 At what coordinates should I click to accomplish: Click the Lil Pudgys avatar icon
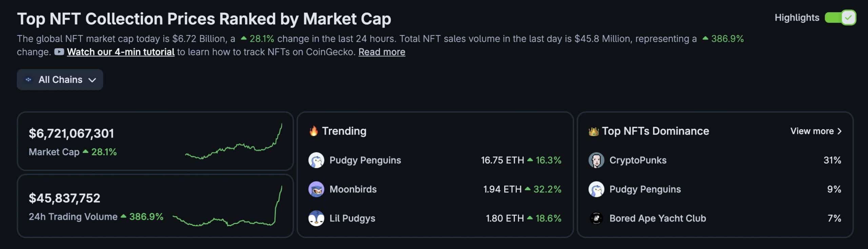tap(316, 218)
